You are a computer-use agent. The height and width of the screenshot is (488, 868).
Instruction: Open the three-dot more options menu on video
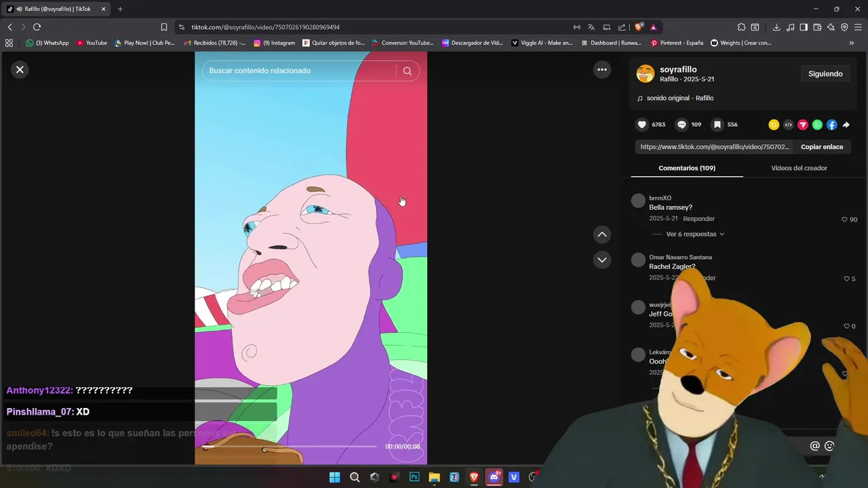[601, 69]
